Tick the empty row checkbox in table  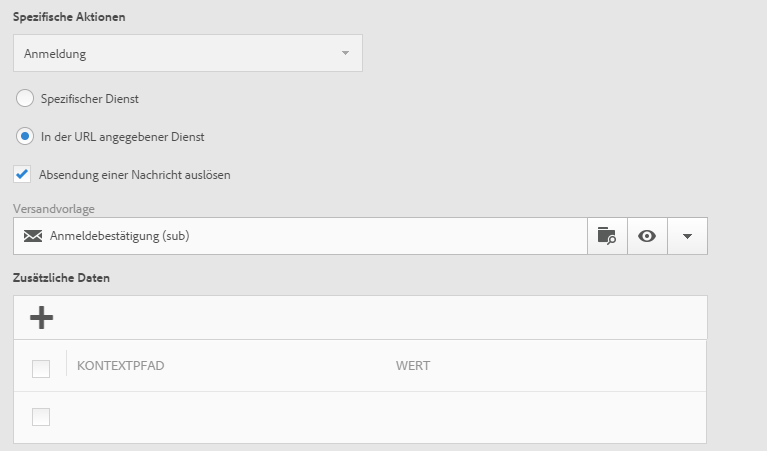click(x=41, y=417)
